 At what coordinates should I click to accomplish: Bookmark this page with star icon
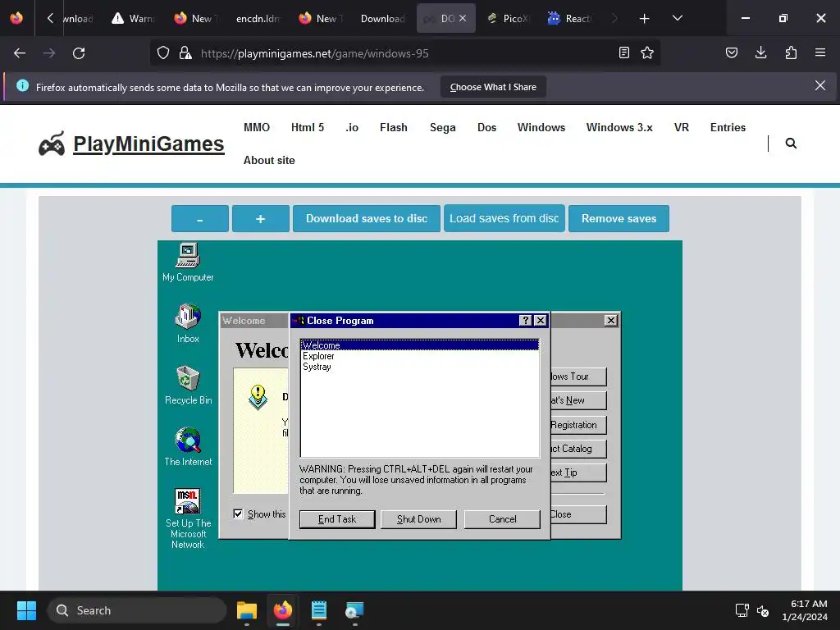click(647, 53)
